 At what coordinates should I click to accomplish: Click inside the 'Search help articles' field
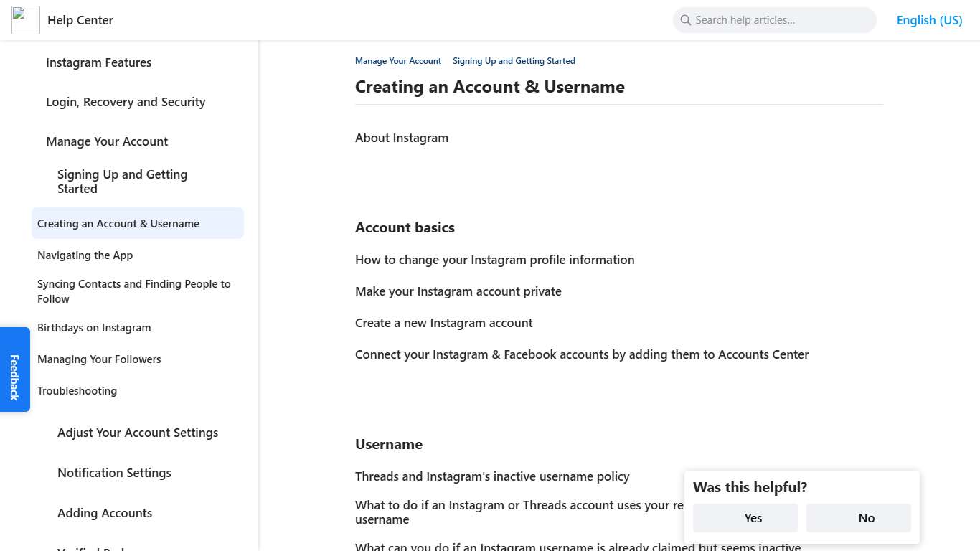click(x=775, y=20)
